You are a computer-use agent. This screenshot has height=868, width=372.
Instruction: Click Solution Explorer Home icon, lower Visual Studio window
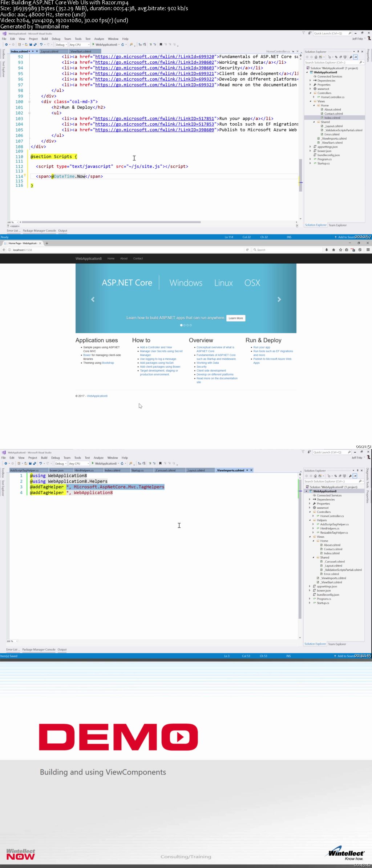click(315, 476)
